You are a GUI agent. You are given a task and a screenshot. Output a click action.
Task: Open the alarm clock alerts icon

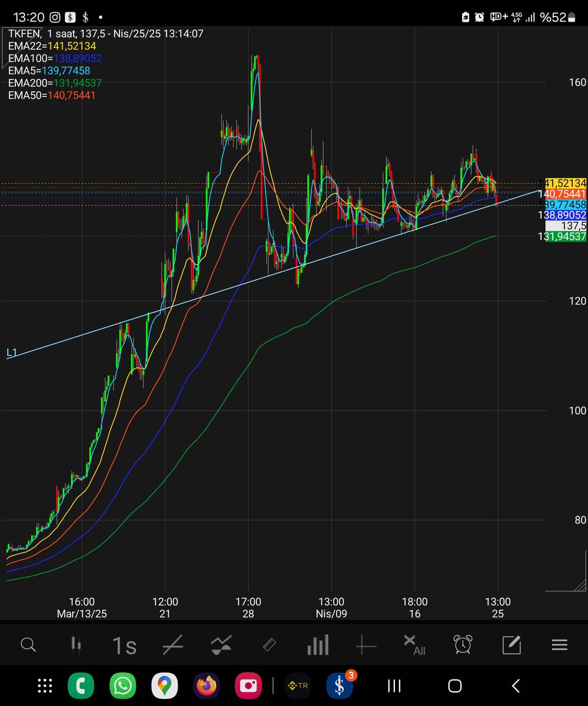pos(463,645)
